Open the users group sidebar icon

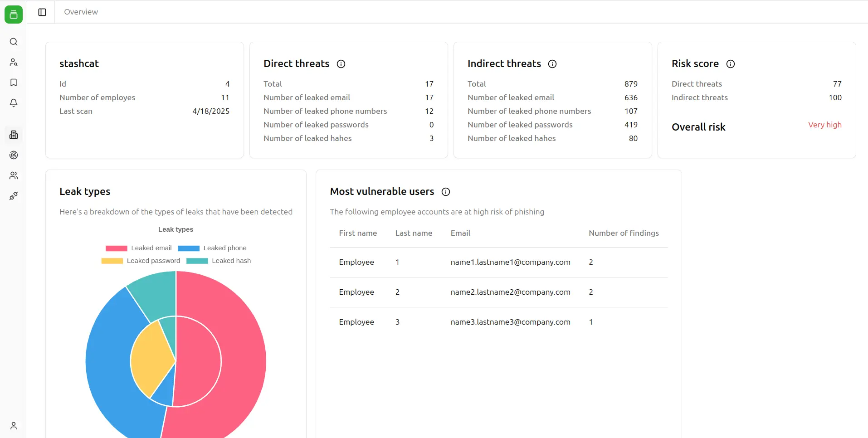[14, 175]
